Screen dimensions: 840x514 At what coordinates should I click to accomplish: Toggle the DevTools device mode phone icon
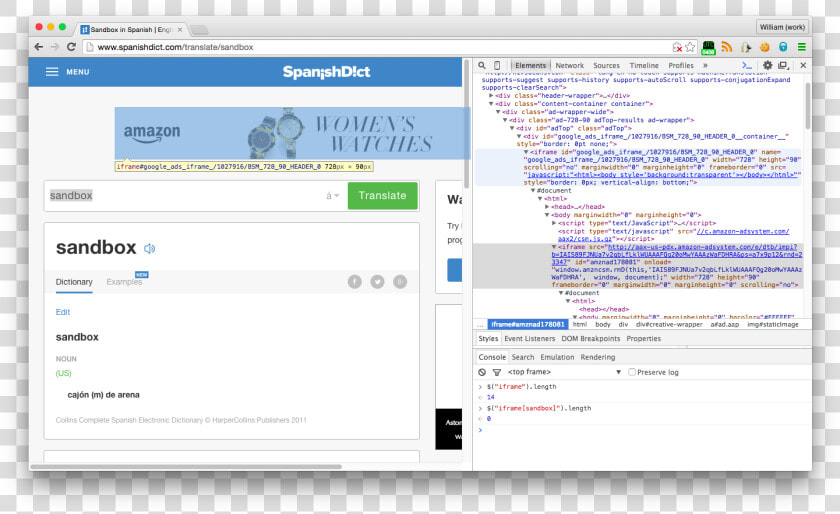[497, 65]
